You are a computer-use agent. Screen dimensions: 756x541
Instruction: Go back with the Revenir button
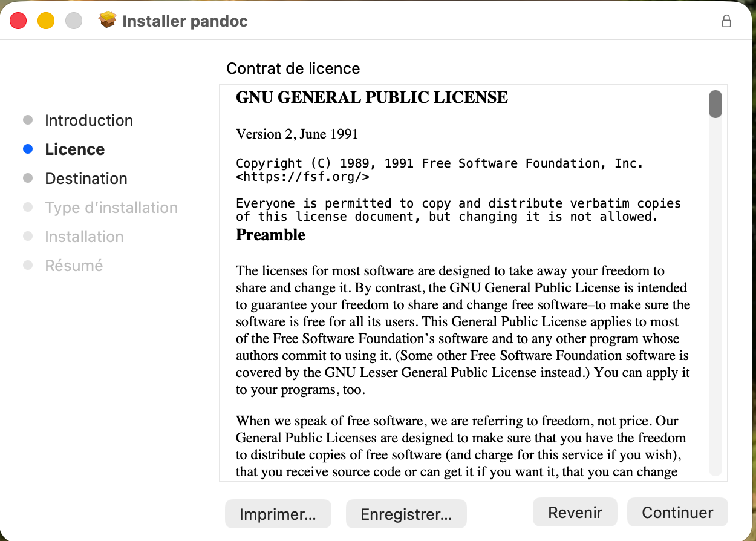[575, 513]
